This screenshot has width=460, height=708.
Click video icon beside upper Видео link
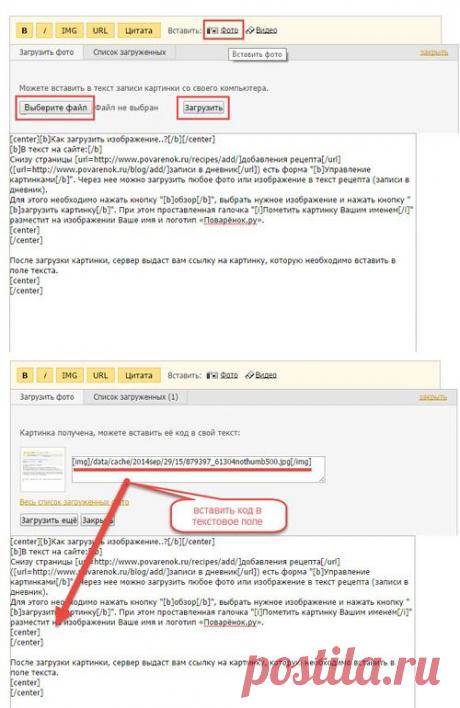(250, 31)
